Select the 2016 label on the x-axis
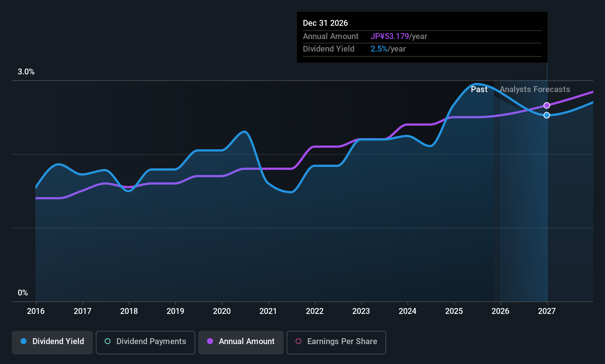605x364 pixels. coord(35,311)
